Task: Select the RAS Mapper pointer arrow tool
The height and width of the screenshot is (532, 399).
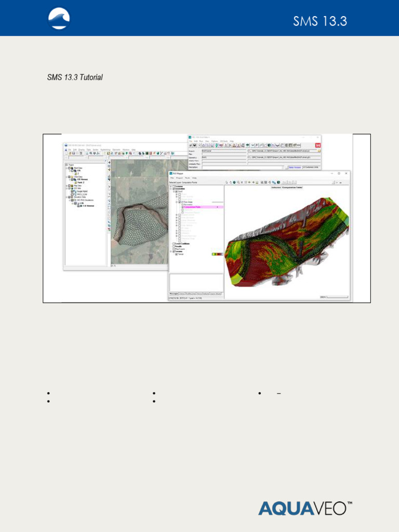Action: click(x=227, y=182)
